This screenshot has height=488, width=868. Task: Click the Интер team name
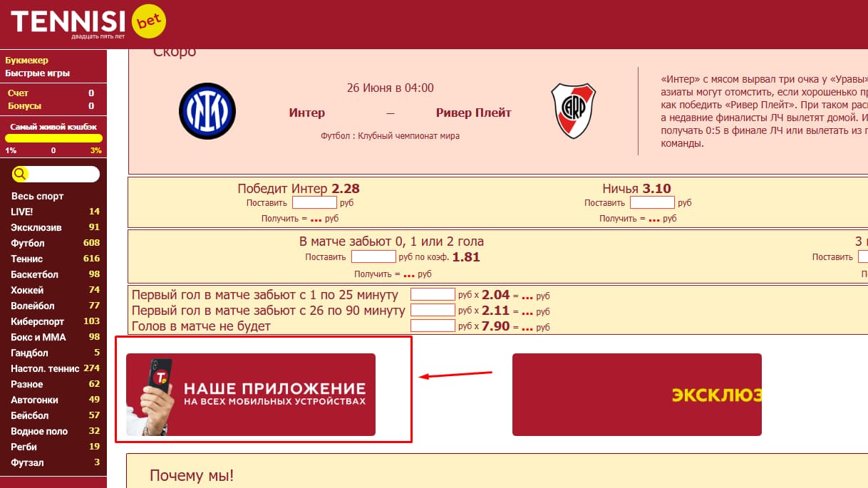pos(307,113)
